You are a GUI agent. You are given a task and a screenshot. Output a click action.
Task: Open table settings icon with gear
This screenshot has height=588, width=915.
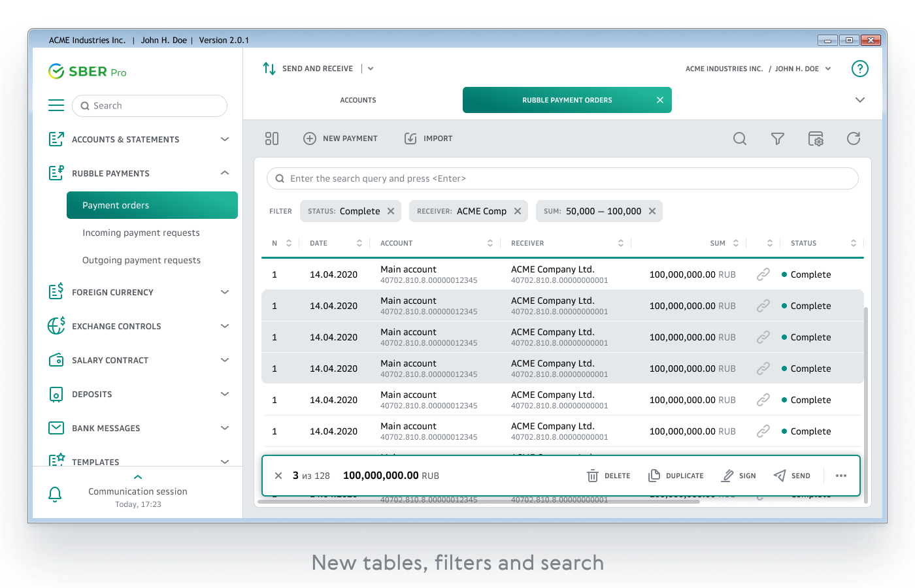point(815,139)
